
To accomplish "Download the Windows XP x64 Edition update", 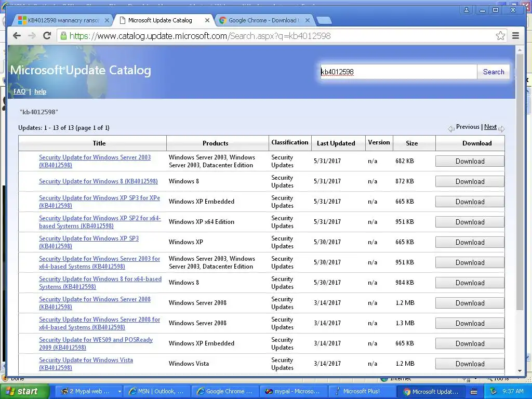I will pyautogui.click(x=470, y=222).
